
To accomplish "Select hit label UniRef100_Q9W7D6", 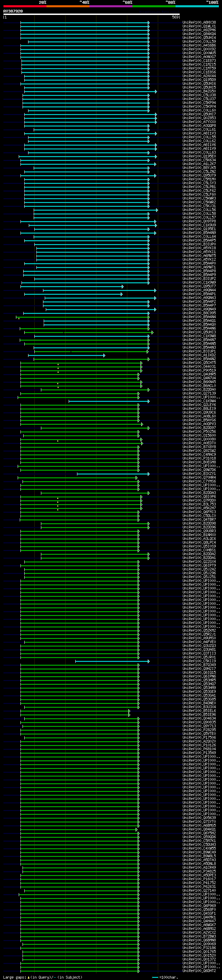I will [x=199, y=470].
